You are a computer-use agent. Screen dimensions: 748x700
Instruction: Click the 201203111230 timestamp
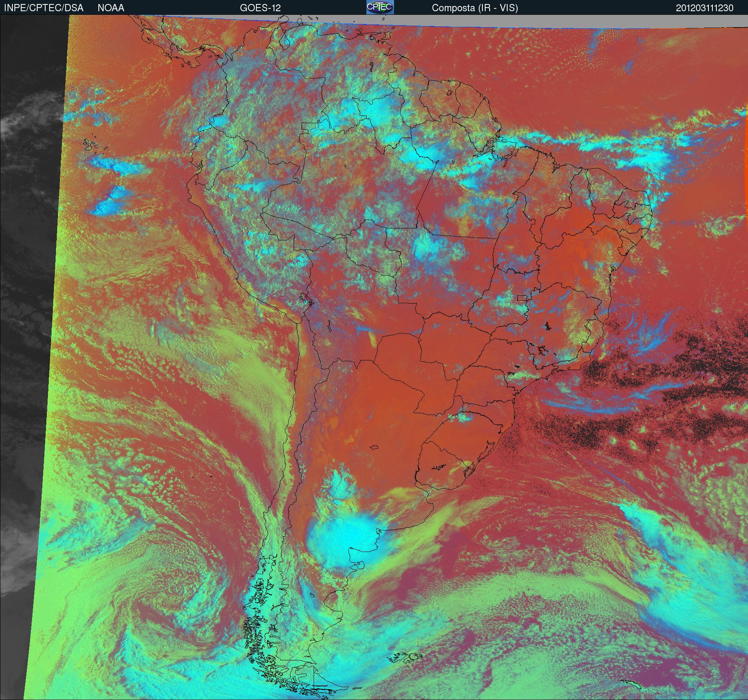[x=705, y=8]
